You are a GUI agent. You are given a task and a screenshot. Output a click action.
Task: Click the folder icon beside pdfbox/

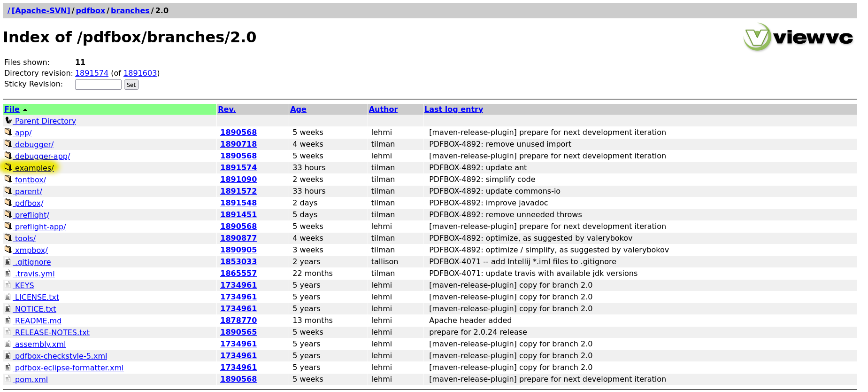(x=8, y=203)
